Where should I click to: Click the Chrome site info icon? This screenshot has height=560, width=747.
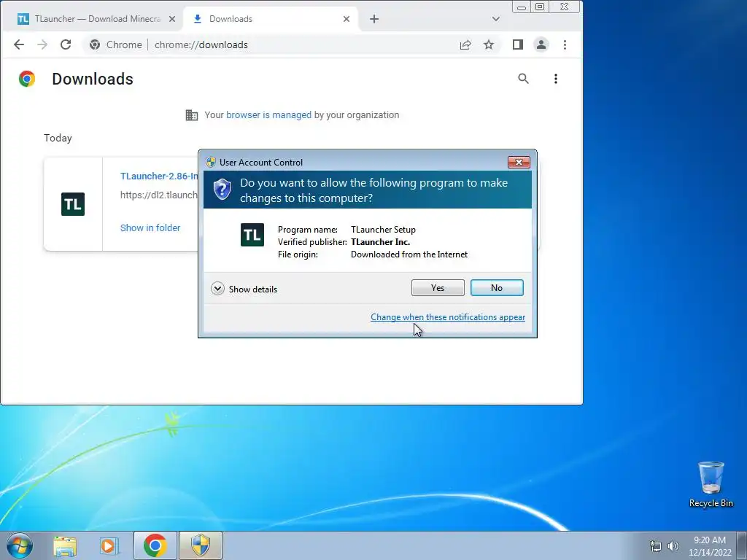click(95, 44)
